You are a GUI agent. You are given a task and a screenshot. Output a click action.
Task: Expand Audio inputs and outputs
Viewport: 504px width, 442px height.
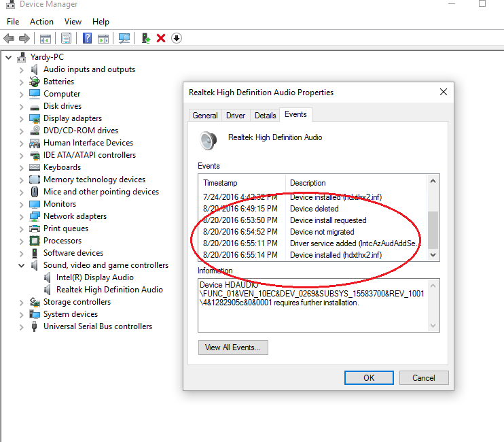[x=22, y=70]
